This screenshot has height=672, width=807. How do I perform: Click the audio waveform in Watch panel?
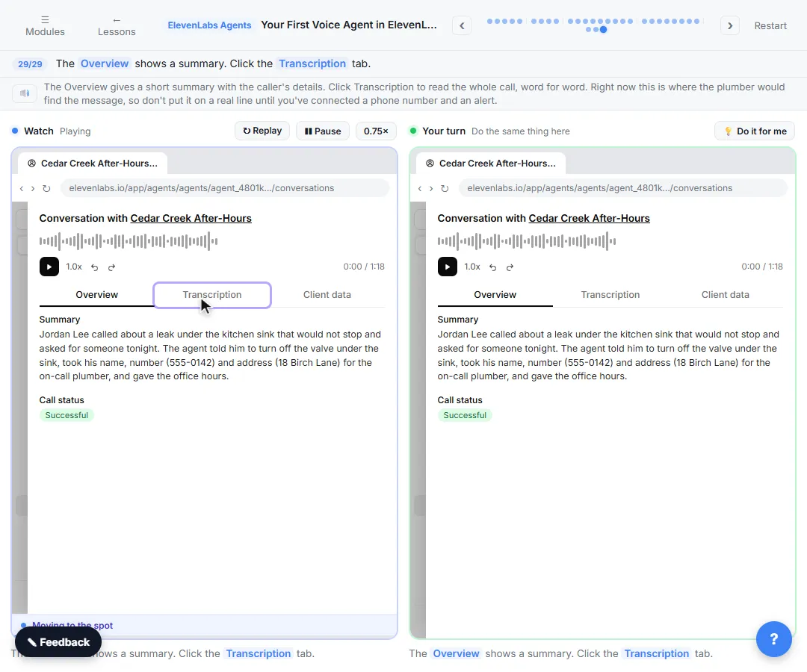[129, 241]
